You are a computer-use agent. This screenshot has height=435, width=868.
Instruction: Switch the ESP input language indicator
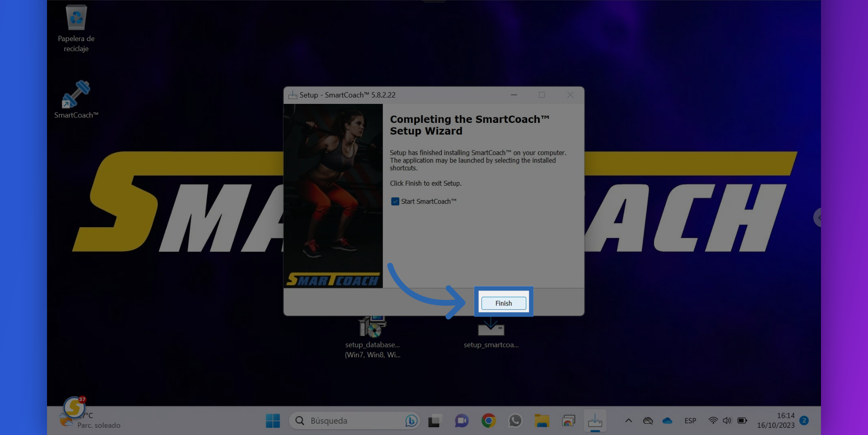(x=690, y=421)
